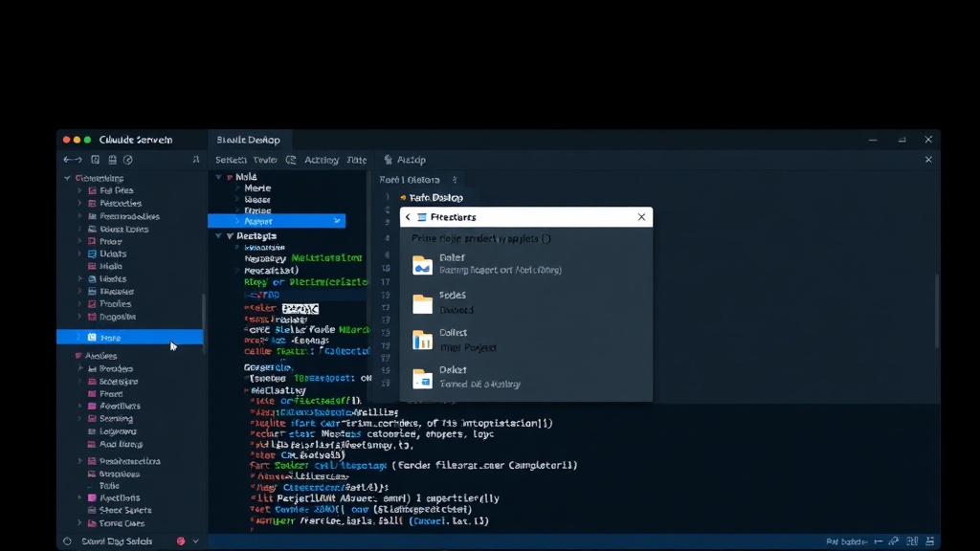Open the plain yellow folder in the popup
This screenshot has width=980, height=551.
pos(422,303)
